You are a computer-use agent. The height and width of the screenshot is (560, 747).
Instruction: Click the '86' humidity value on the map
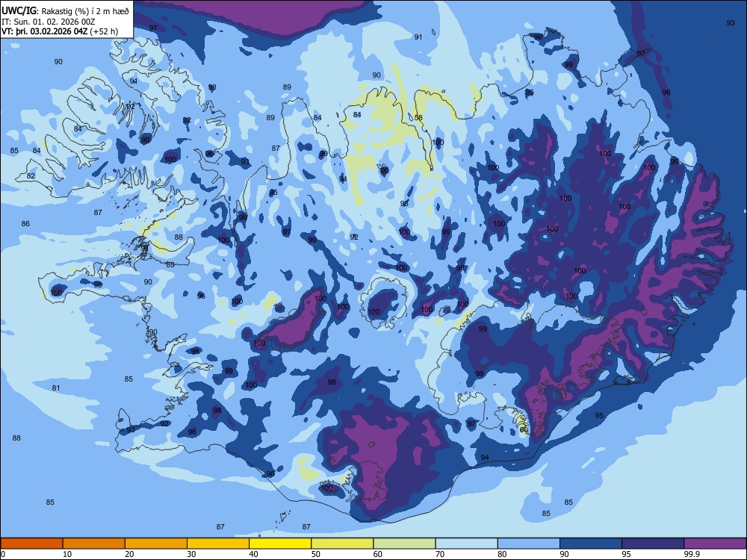(25, 223)
